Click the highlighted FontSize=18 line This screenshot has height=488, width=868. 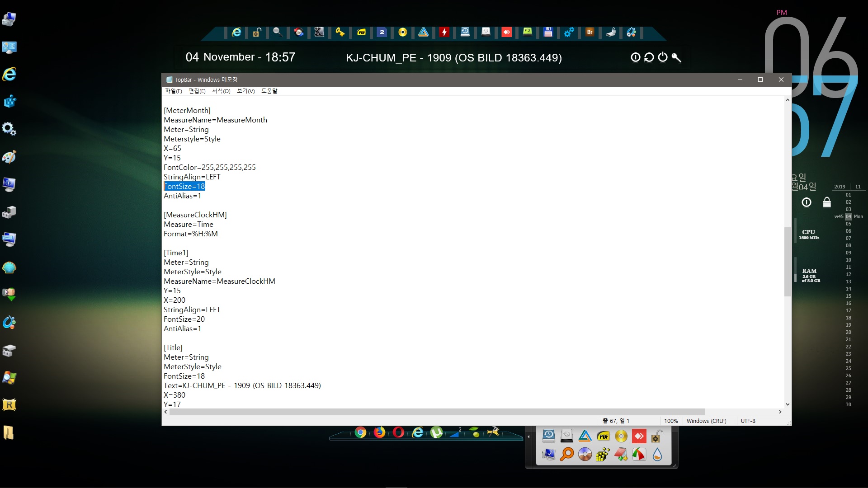[184, 186]
